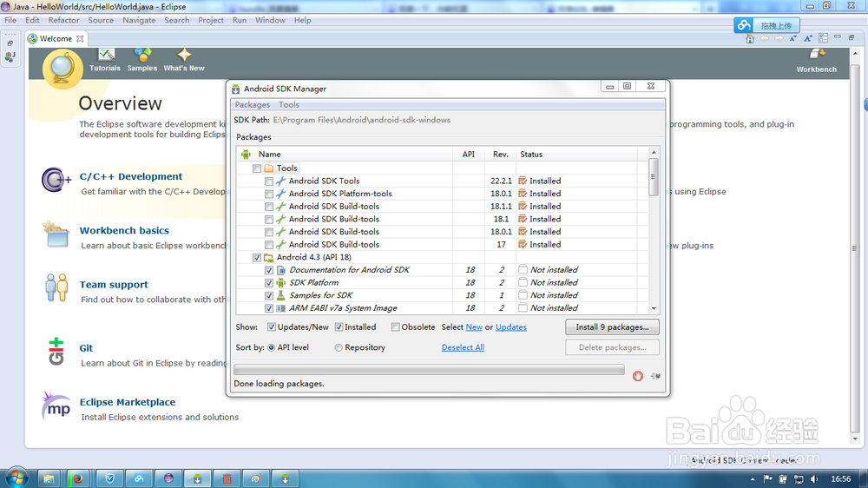
Task: Click the Windows Start orb
Action: tap(16, 477)
